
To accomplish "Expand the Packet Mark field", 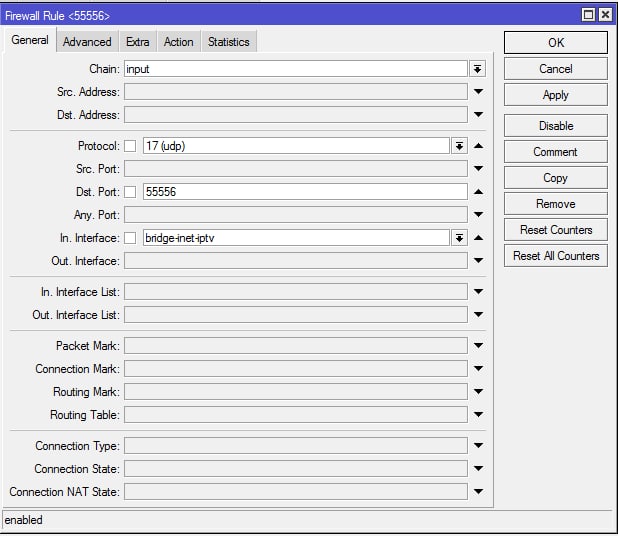I will click(478, 346).
